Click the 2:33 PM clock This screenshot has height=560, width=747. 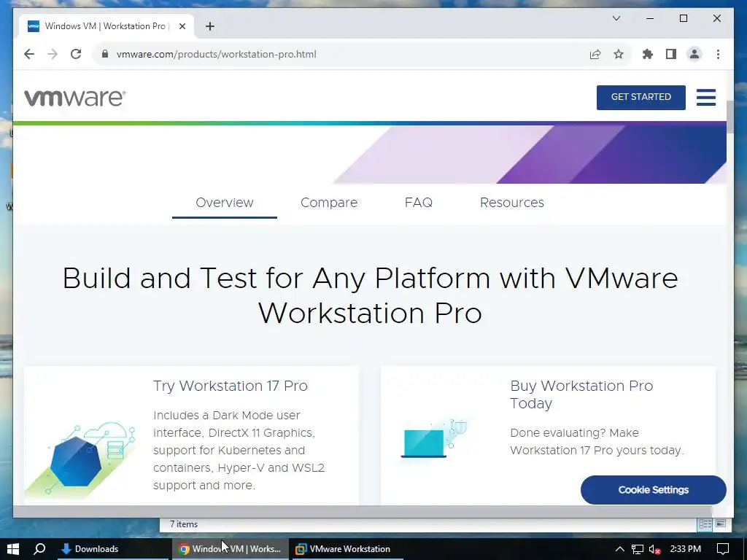[x=686, y=549]
